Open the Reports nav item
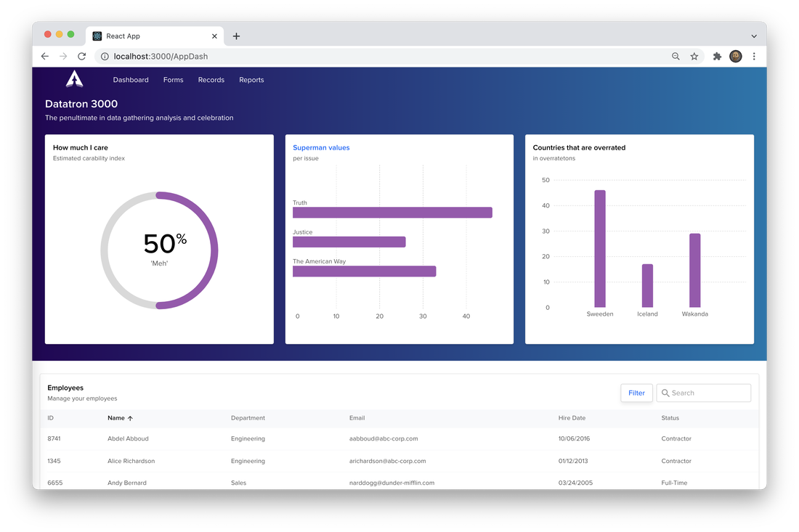This screenshot has width=799, height=532. pyautogui.click(x=251, y=80)
